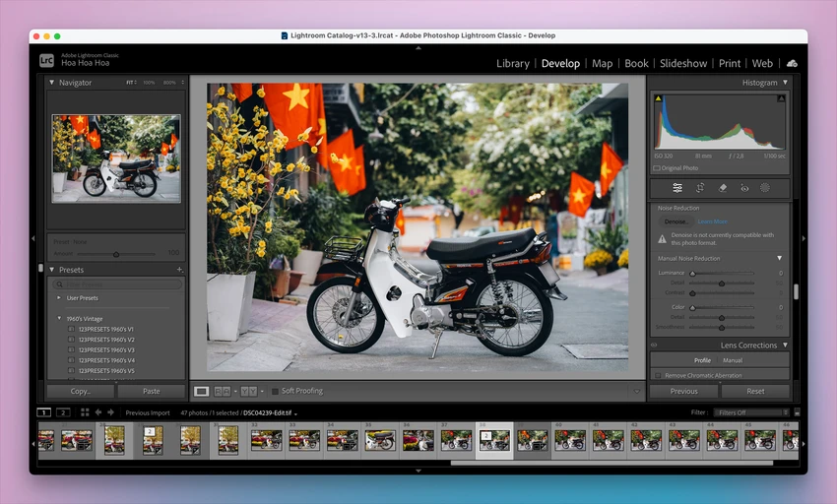Click the search icon in Filter Presets
The height and width of the screenshot is (504, 837).
click(x=60, y=284)
